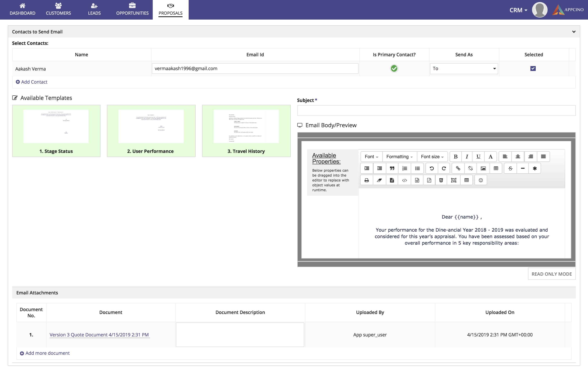The width and height of the screenshot is (588, 367).
Task: Uncheck Selected box for Aakash Verma
Action: (x=533, y=69)
